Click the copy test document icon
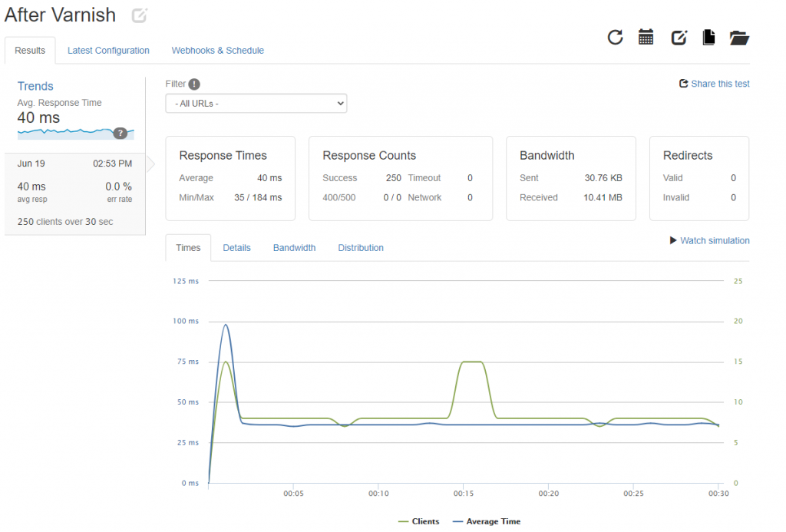 pos(708,37)
